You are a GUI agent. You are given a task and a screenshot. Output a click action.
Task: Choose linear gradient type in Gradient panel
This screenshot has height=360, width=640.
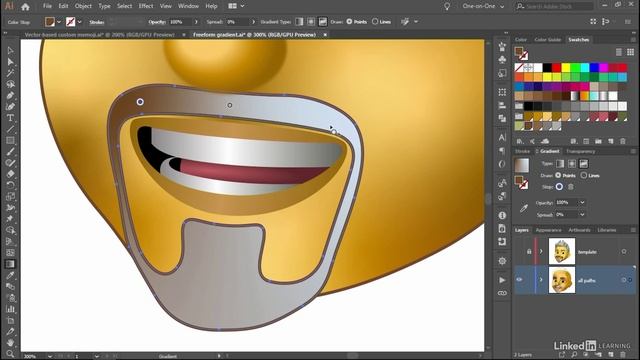[560, 164]
